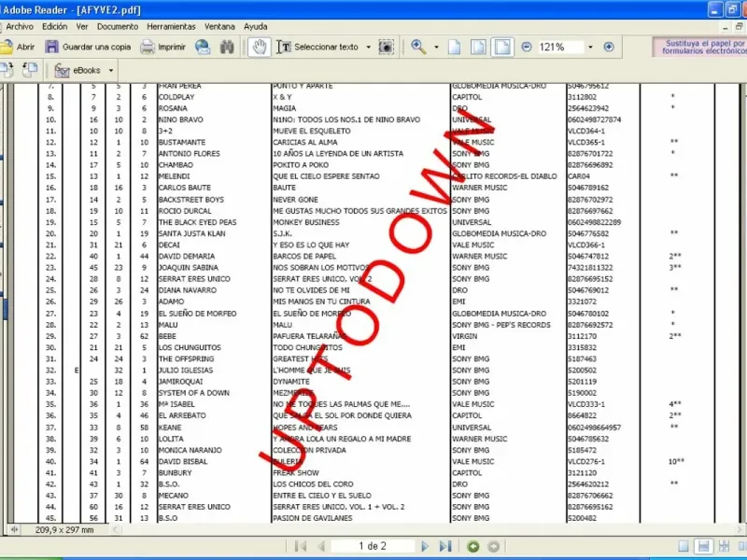The image size is (747, 560).
Task: Click the email globe envelope icon
Action: click(203, 47)
